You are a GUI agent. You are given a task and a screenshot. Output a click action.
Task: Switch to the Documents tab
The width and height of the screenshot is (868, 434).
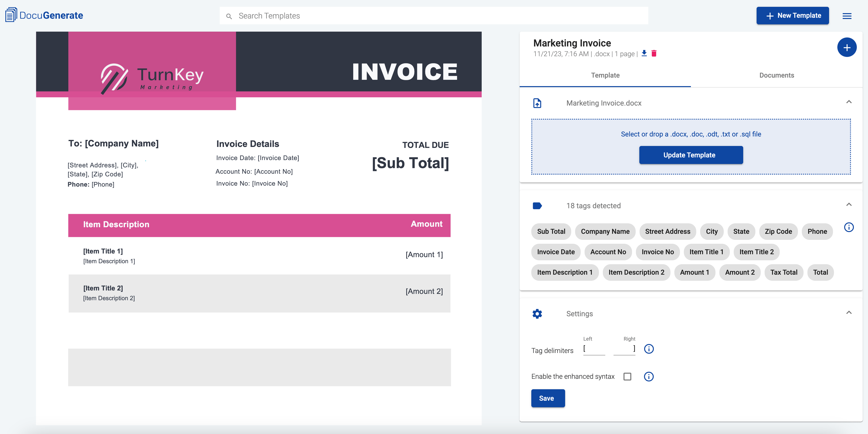[x=776, y=75]
